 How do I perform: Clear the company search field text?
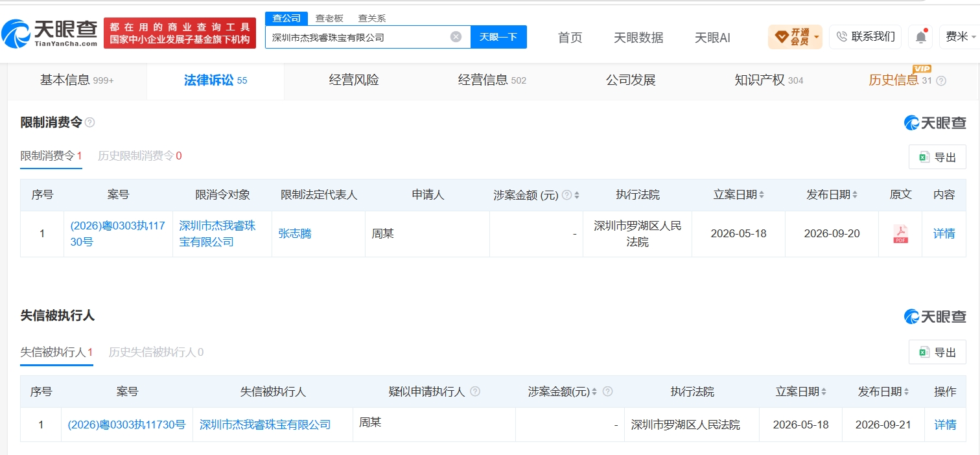[x=456, y=37]
